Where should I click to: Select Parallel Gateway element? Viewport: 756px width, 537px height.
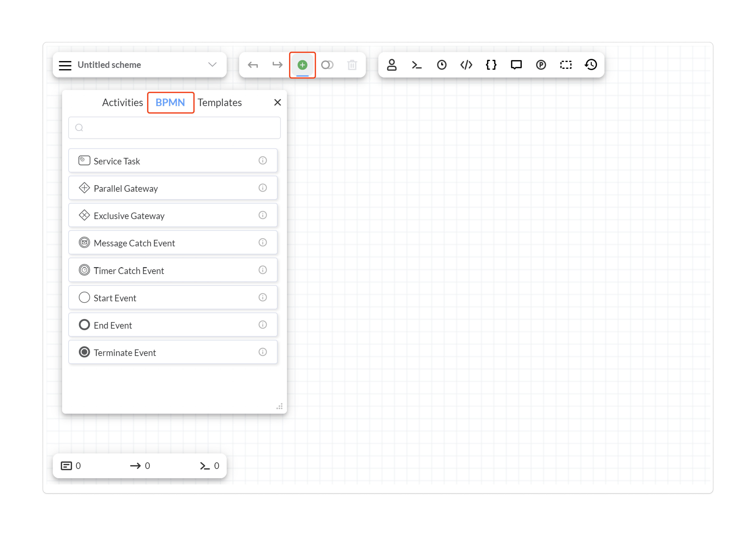[x=173, y=188]
